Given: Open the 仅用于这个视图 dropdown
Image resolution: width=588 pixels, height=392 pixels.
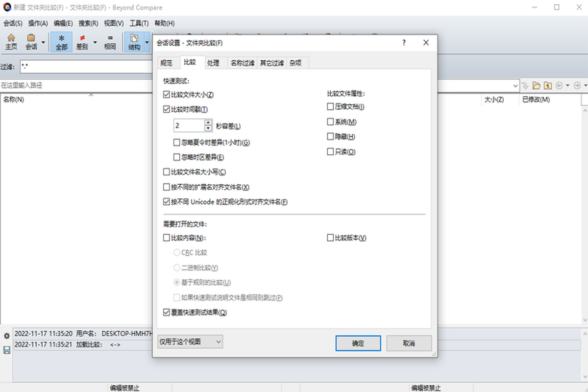Looking at the screenshot, I should pos(190,342).
